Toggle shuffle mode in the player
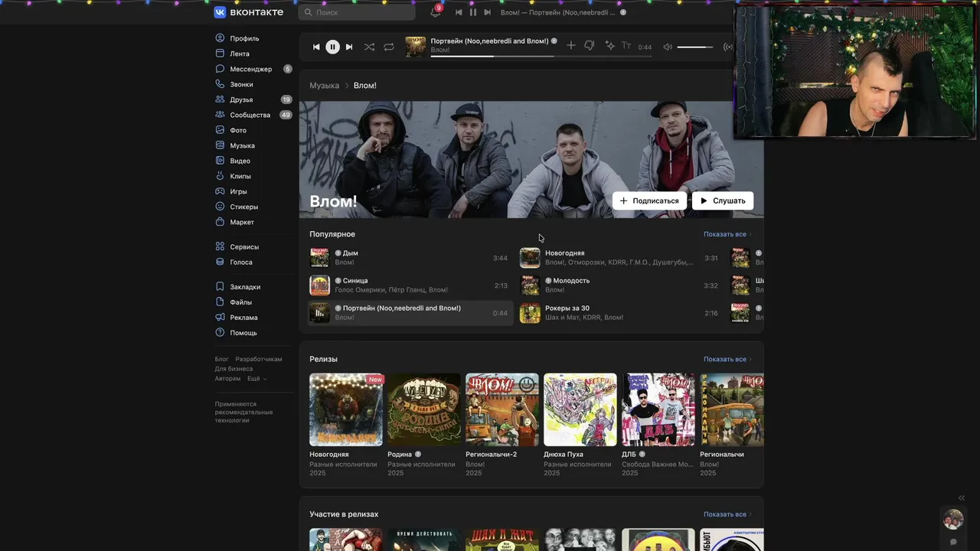Screen dimensions: 980x551 click(x=369, y=47)
